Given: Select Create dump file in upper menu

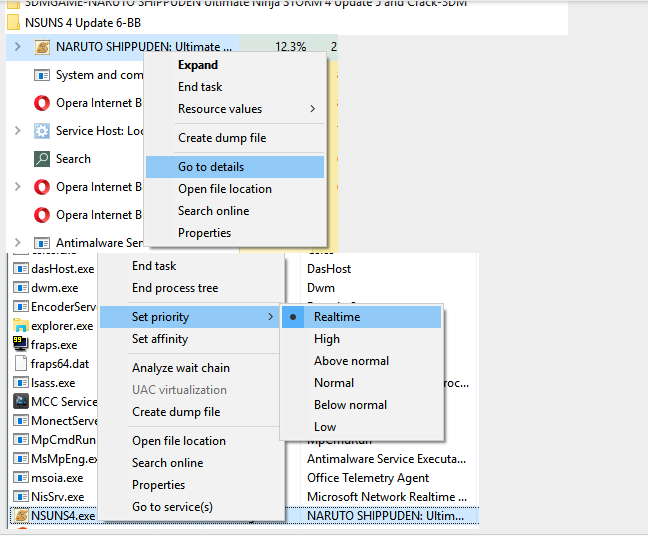Looking at the screenshot, I should coord(235,138).
